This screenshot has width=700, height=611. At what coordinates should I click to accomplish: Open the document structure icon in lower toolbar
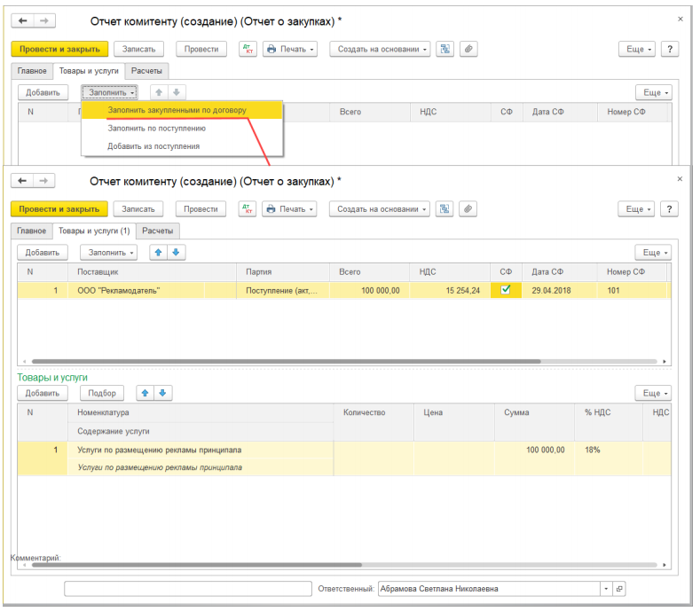[444, 209]
